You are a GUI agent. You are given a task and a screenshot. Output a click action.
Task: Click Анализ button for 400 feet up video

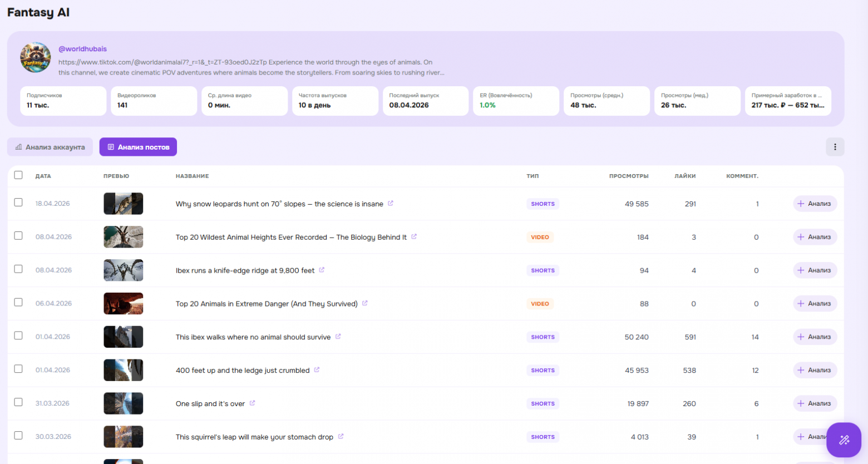coord(815,371)
